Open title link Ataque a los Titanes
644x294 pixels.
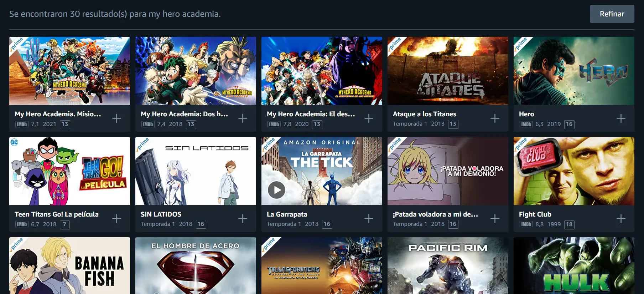click(424, 114)
